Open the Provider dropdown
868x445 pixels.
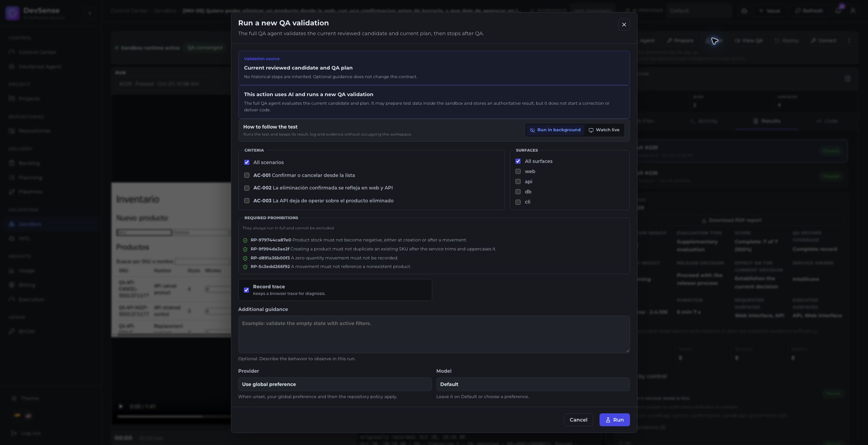pos(335,384)
